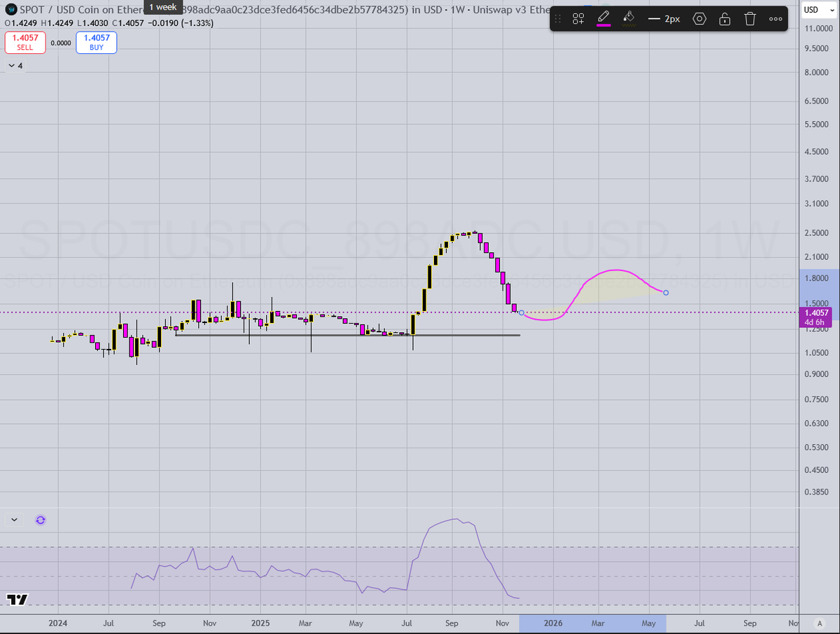Expand the object count dropdown showing 4
Image resolution: width=840 pixels, height=634 pixels.
coord(14,65)
